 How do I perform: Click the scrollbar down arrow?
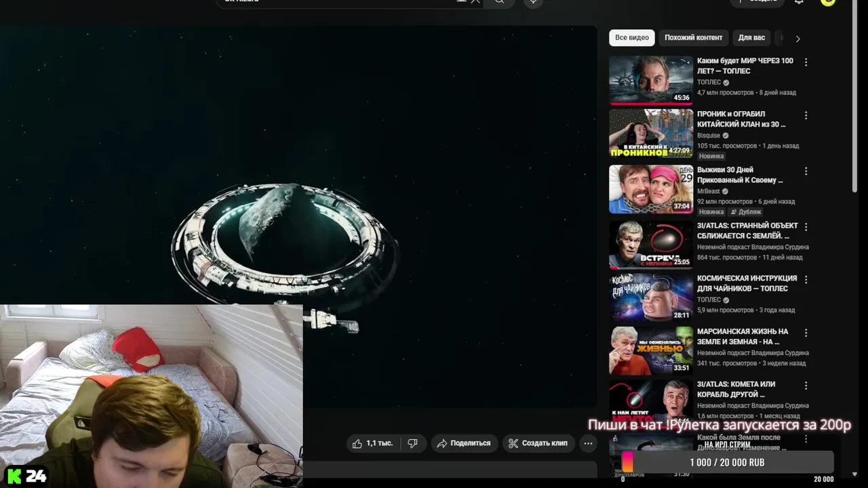pos(854,474)
